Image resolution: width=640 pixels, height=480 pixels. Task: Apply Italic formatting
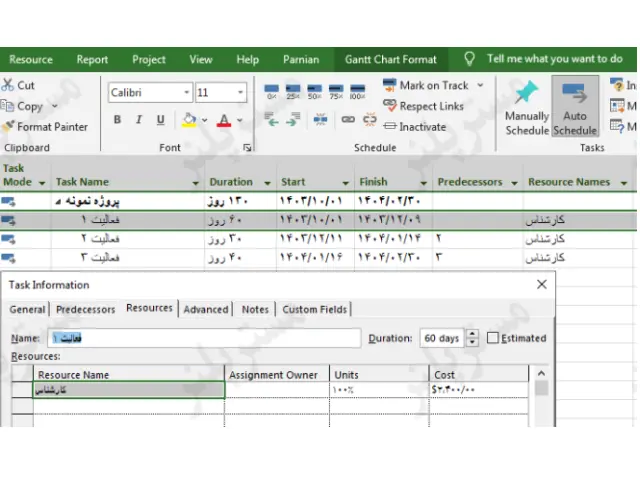pyautogui.click(x=139, y=120)
